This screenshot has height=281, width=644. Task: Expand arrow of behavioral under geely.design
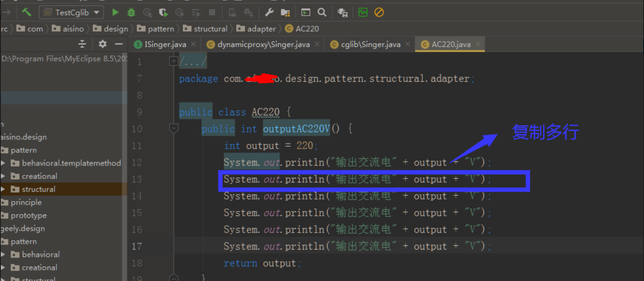coord(4,254)
